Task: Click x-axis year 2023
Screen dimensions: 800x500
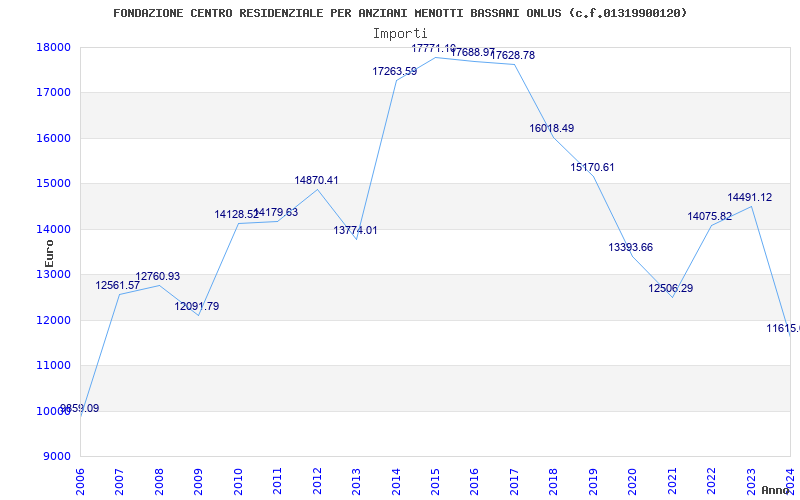Action: (x=751, y=482)
